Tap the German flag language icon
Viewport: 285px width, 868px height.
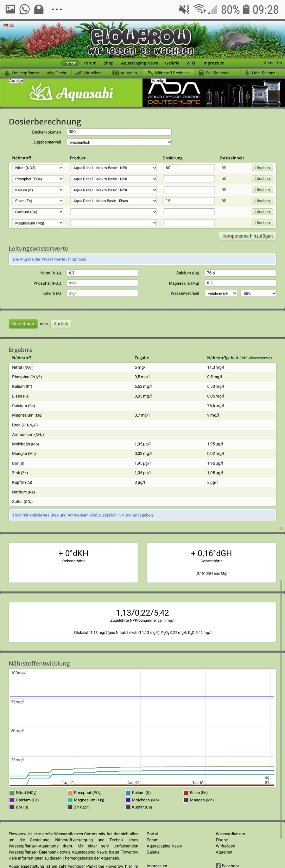pyautogui.click(x=5, y=25)
